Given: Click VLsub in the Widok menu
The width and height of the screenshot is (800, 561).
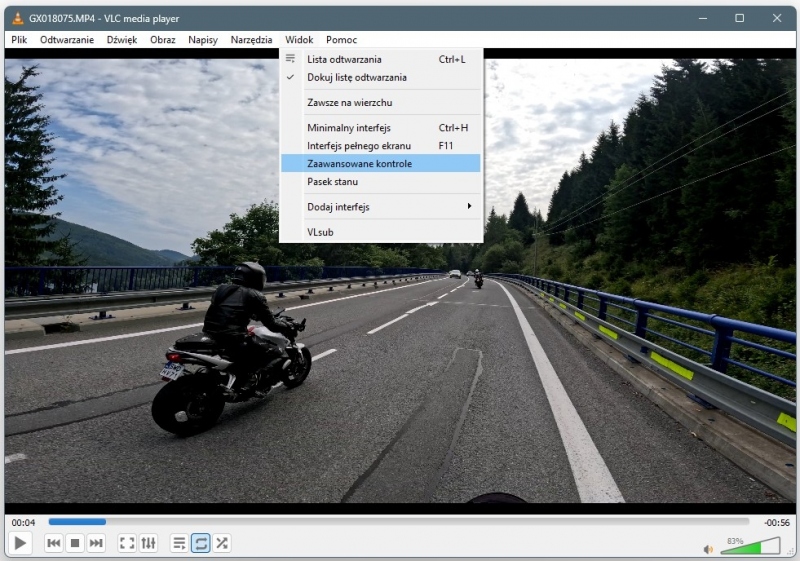Looking at the screenshot, I should (x=321, y=232).
